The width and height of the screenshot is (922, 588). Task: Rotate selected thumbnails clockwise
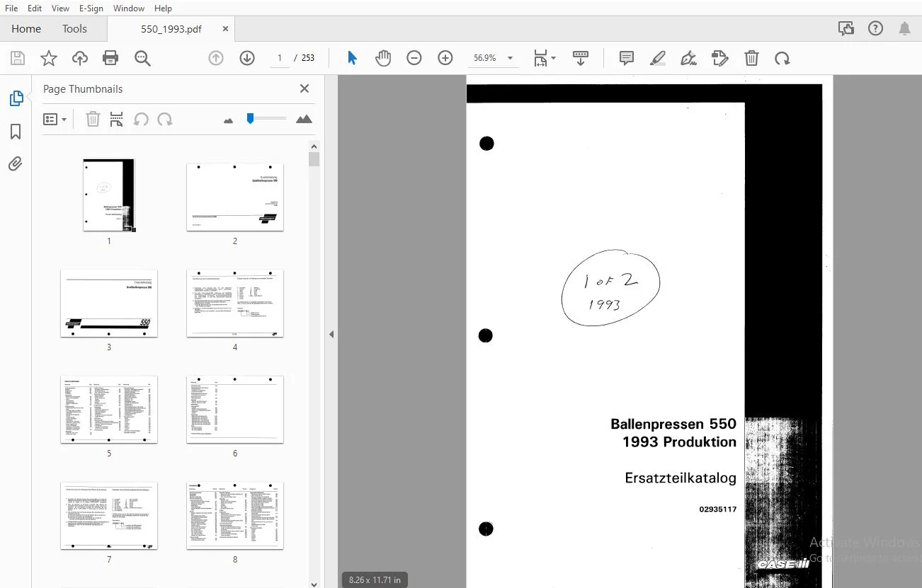(165, 120)
